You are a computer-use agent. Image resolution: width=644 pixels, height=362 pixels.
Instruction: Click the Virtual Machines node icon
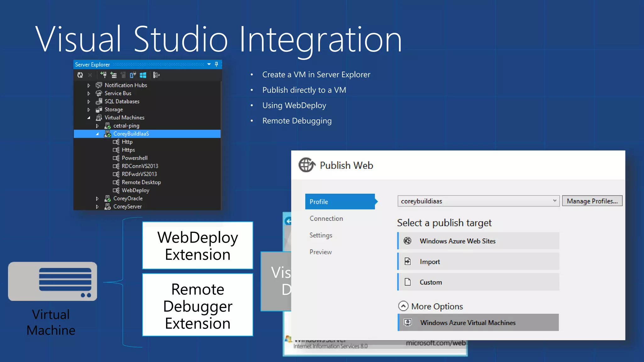point(99,118)
